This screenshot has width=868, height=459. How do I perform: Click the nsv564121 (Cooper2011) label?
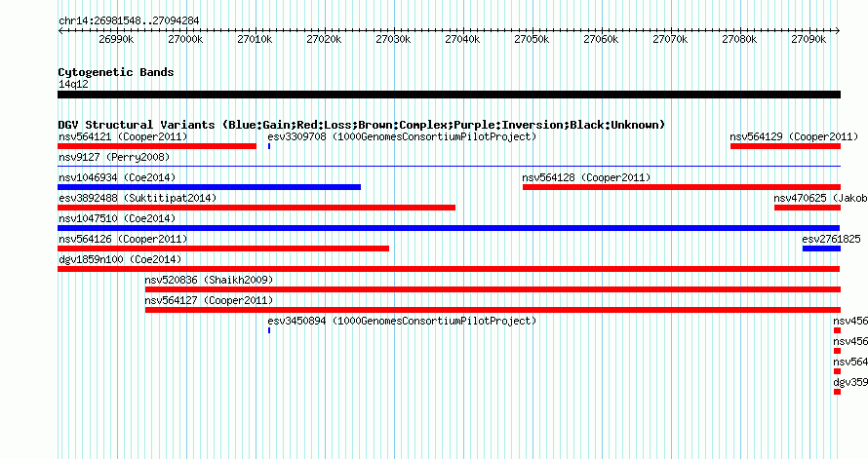point(123,136)
